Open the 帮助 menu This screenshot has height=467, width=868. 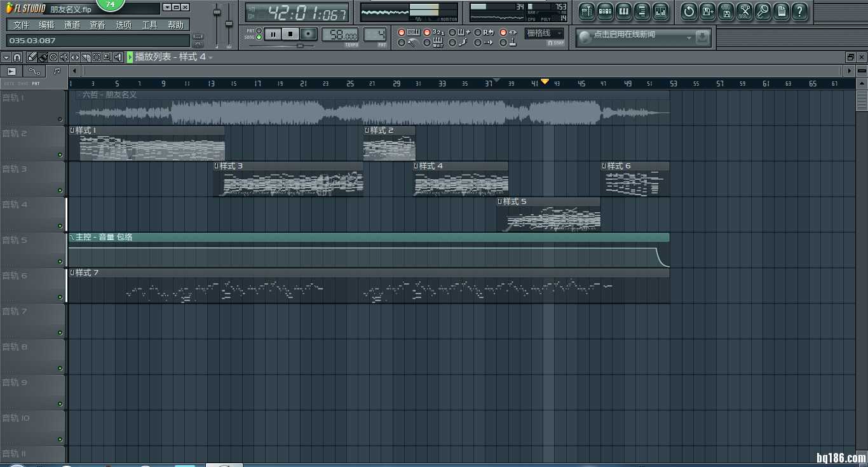(175, 25)
